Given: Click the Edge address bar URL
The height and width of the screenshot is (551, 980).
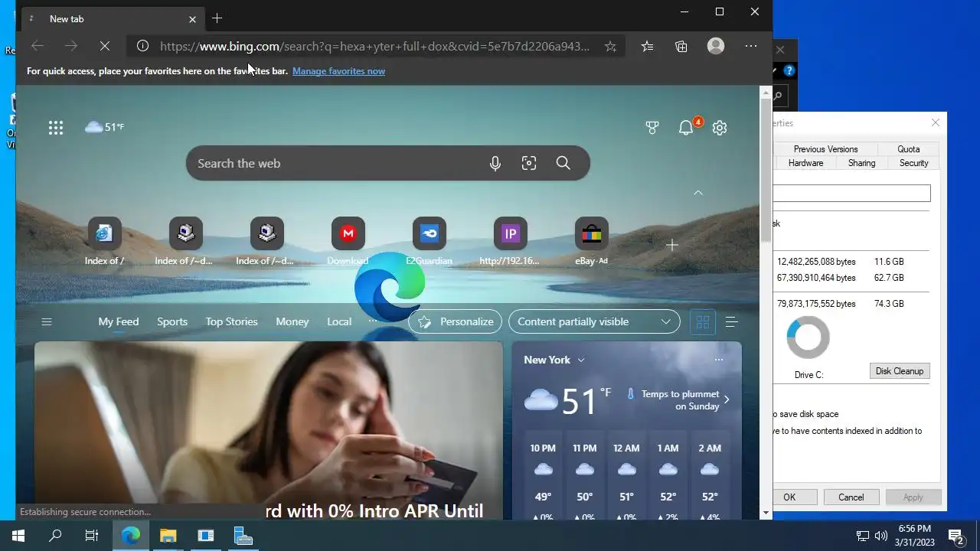Looking at the screenshot, I should tap(375, 46).
